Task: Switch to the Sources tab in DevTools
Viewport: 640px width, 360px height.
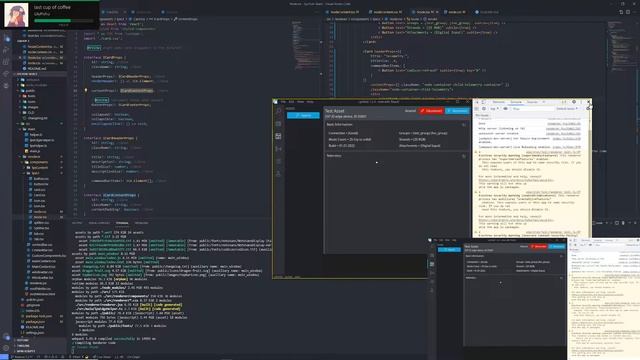Action: coord(532,102)
